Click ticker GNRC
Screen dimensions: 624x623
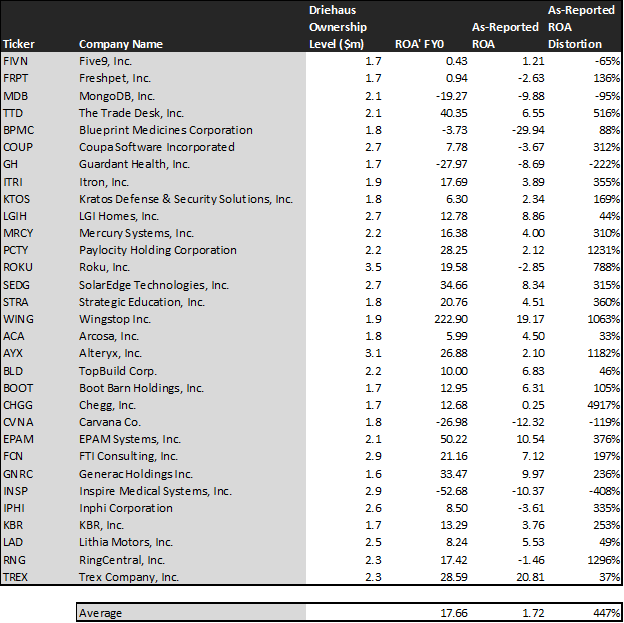18,474
